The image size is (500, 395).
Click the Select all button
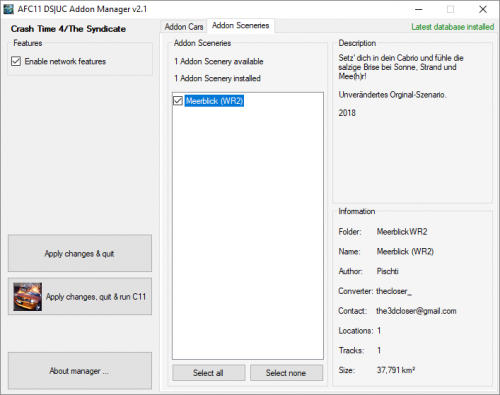tap(209, 373)
